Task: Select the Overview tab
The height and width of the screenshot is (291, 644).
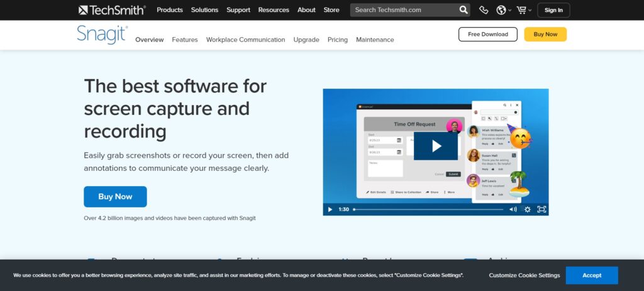Action: coord(150,40)
